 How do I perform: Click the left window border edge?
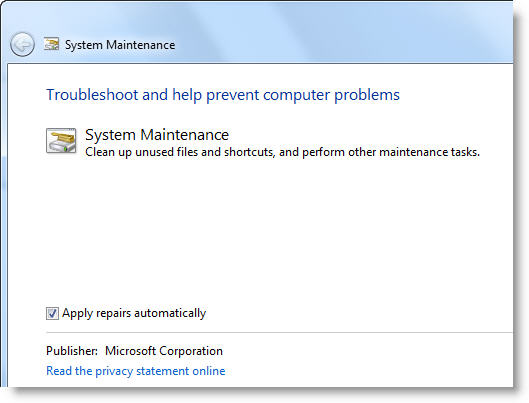point(3,223)
